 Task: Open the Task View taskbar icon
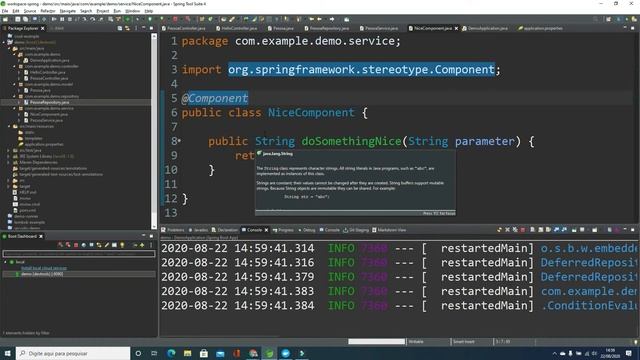154,353
